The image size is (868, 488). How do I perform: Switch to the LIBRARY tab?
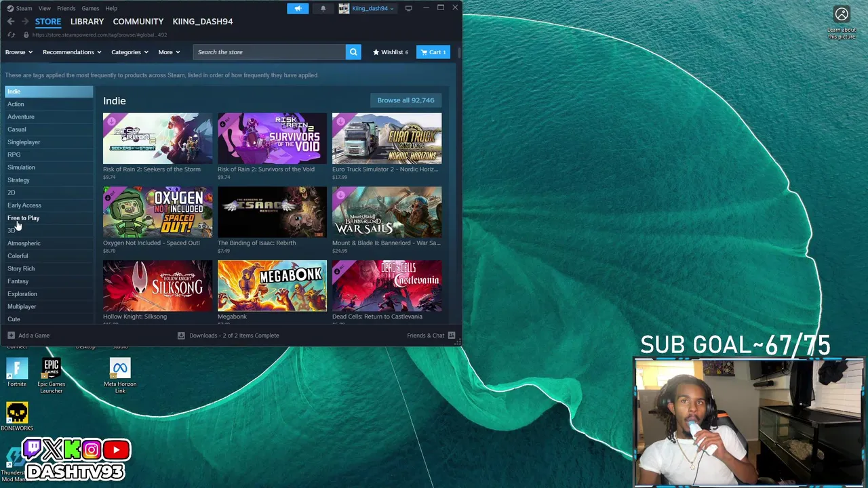(x=87, y=22)
